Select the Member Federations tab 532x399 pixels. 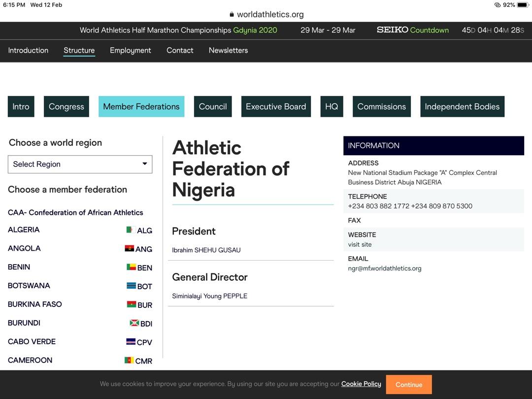(x=141, y=106)
